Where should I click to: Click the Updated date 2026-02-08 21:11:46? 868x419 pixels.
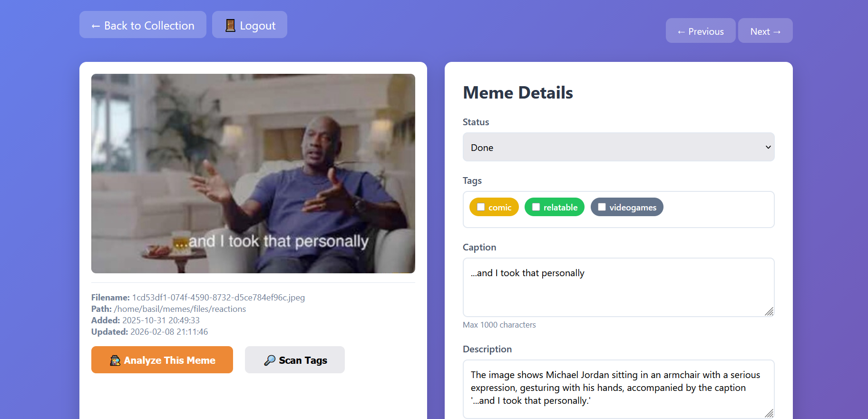coord(169,332)
